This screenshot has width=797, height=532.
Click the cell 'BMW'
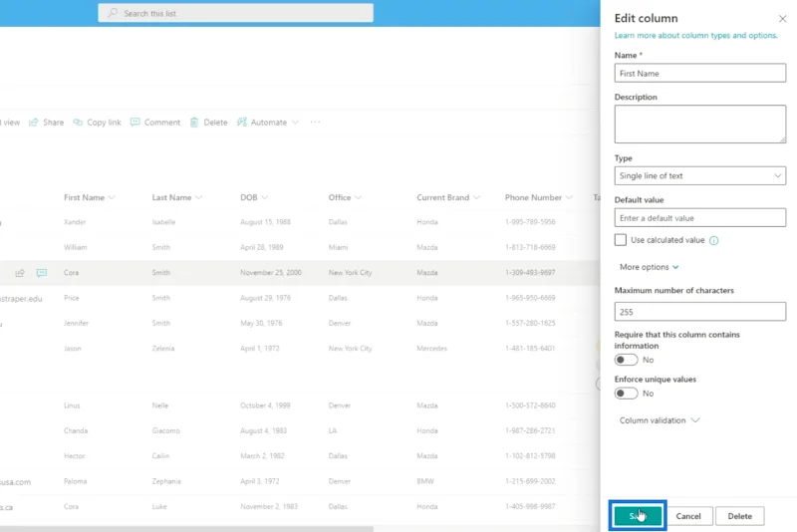point(425,482)
